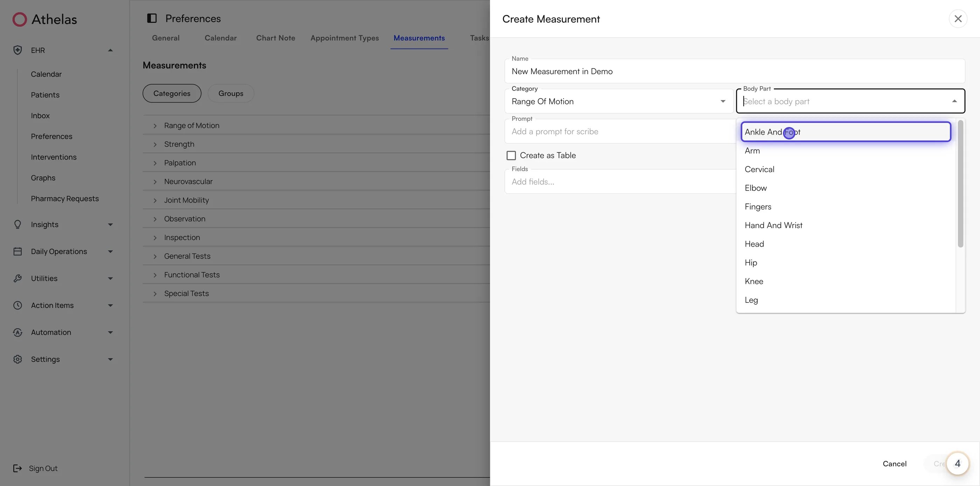Expand the Neurovascular category chevron
Image resolution: width=980 pixels, height=486 pixels.
155,182
